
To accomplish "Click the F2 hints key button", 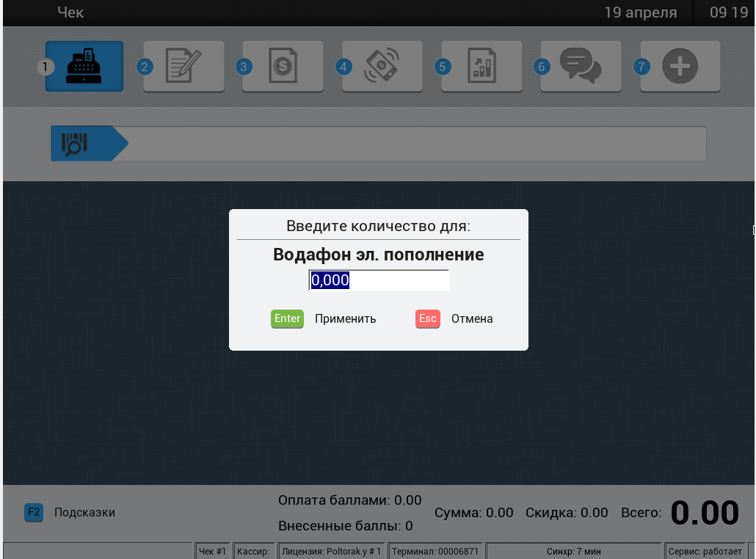I will tap(34, 512).
